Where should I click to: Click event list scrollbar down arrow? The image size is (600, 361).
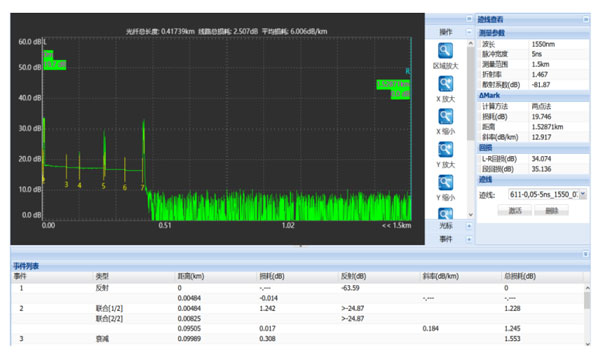point(587,343)
